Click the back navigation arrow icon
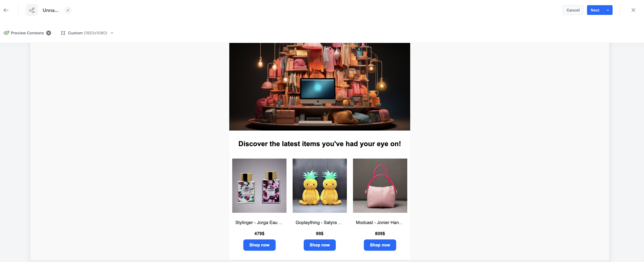 click(x=7, y=10)
